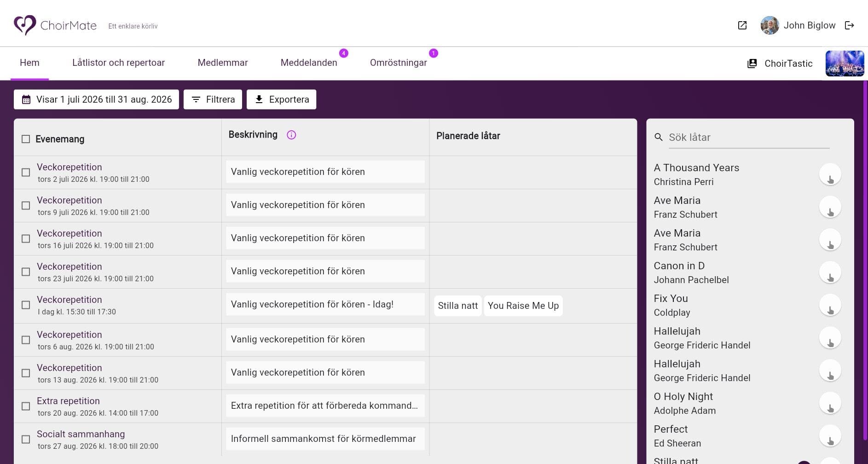Toggle the select-all Evenemang checkbox
Screen dimensions: 868x464
pos(26,139)
